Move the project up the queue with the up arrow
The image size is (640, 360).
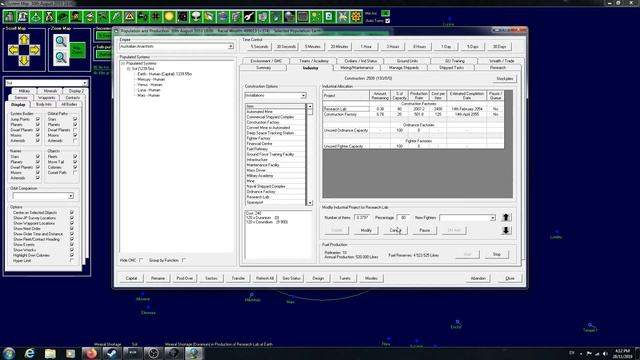[506, 217]
